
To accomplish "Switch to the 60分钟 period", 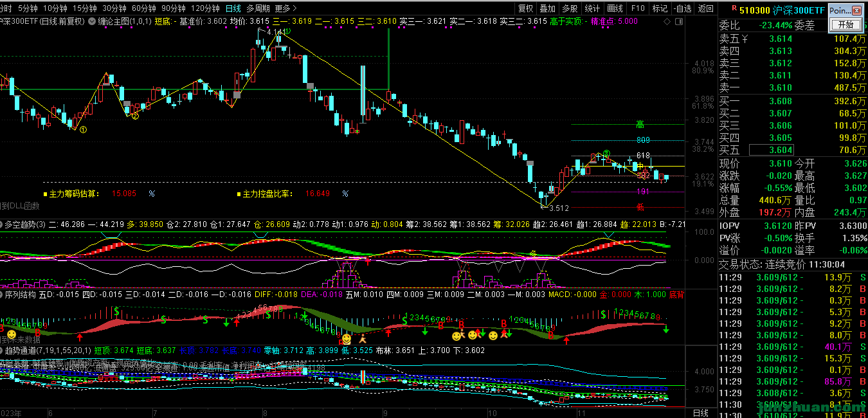I will coord(143,8).
